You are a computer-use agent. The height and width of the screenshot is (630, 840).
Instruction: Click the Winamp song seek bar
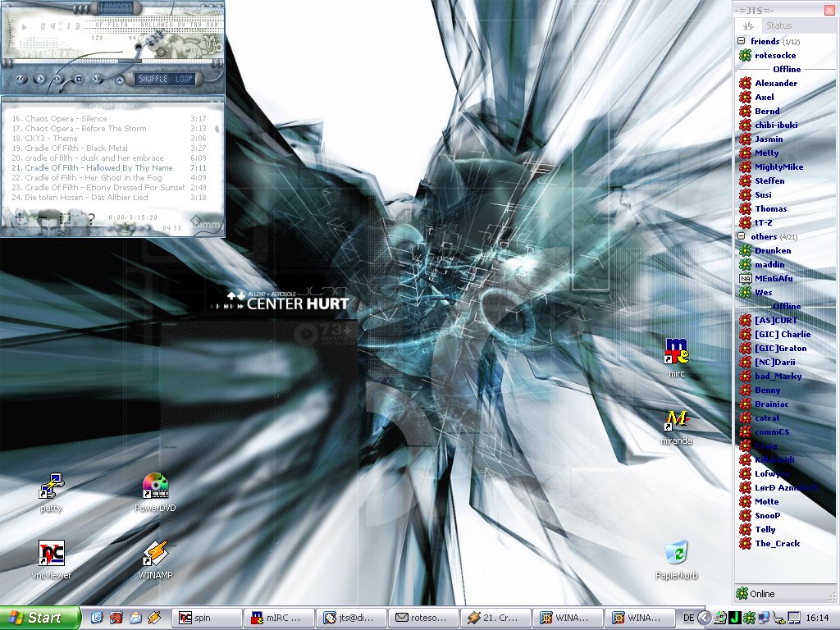point(82,60)
